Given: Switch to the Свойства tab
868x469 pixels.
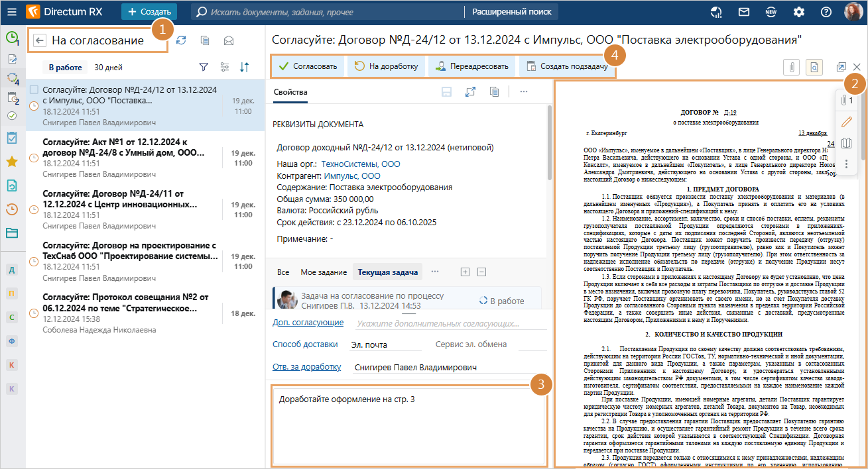Looking at the screenshot, I should 290,92.
